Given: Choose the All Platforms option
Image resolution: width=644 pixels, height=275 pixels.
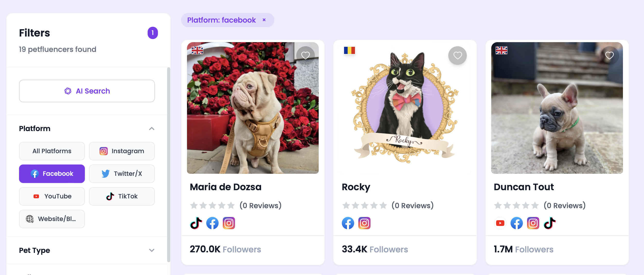Looking at the screenshot, I should 52,151.
